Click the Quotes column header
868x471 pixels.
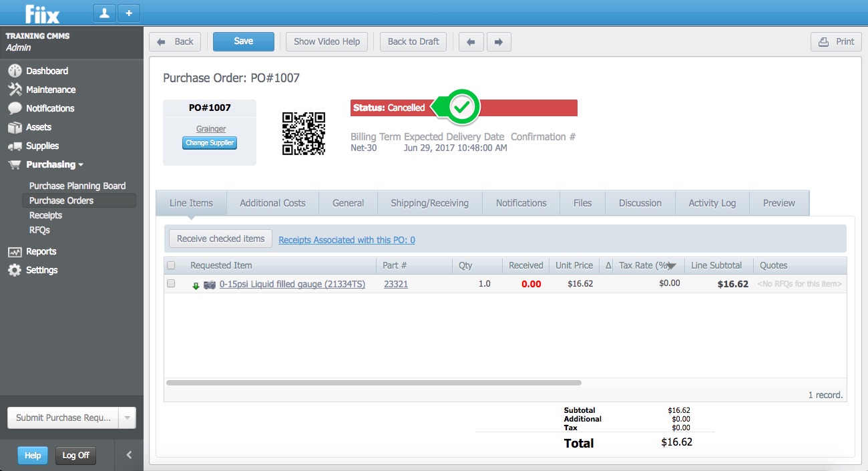pos(774,265)
